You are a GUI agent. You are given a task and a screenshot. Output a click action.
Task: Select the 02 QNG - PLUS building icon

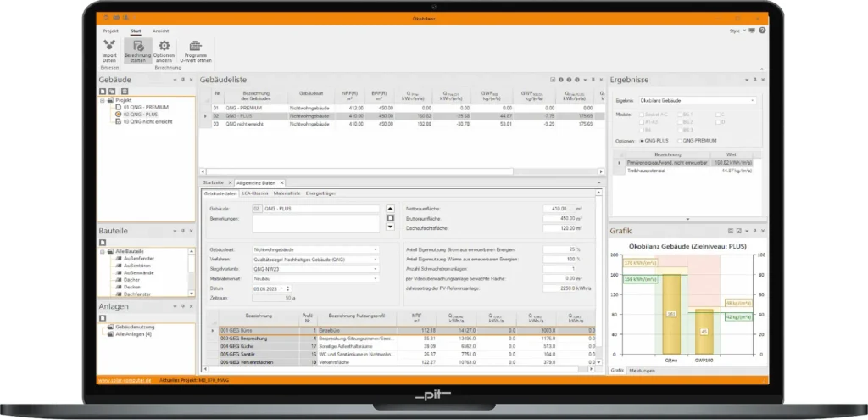click(117, 114)
